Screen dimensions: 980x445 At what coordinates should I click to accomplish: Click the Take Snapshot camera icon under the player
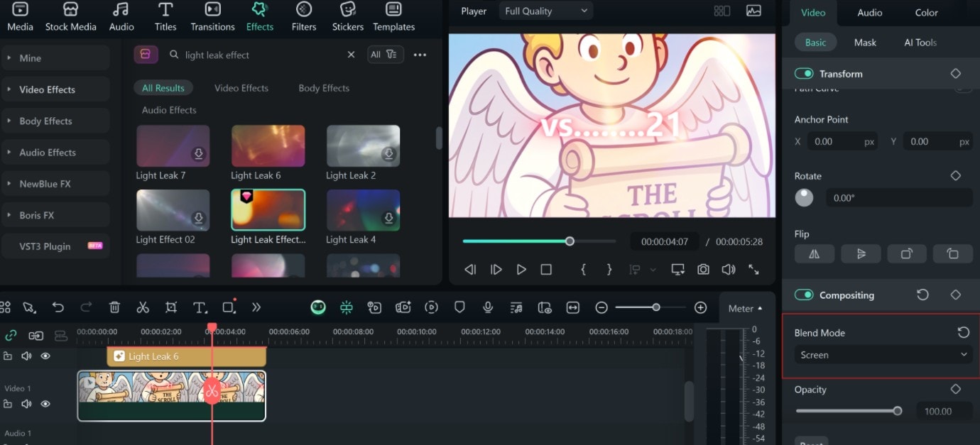click(704, 270)
